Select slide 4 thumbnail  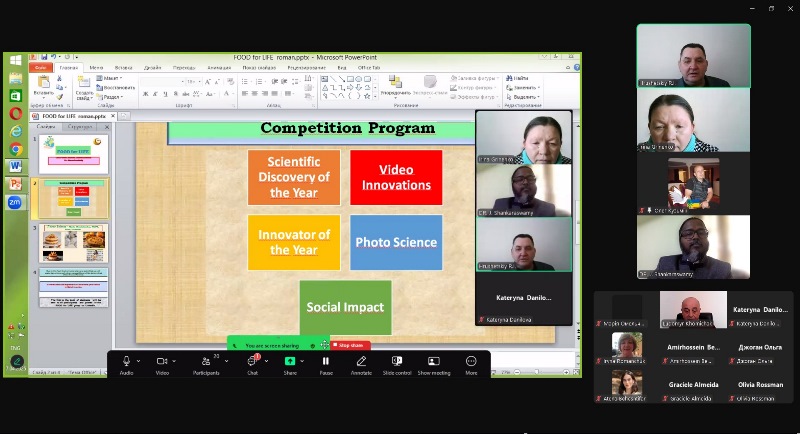click(x=73, y=288)
